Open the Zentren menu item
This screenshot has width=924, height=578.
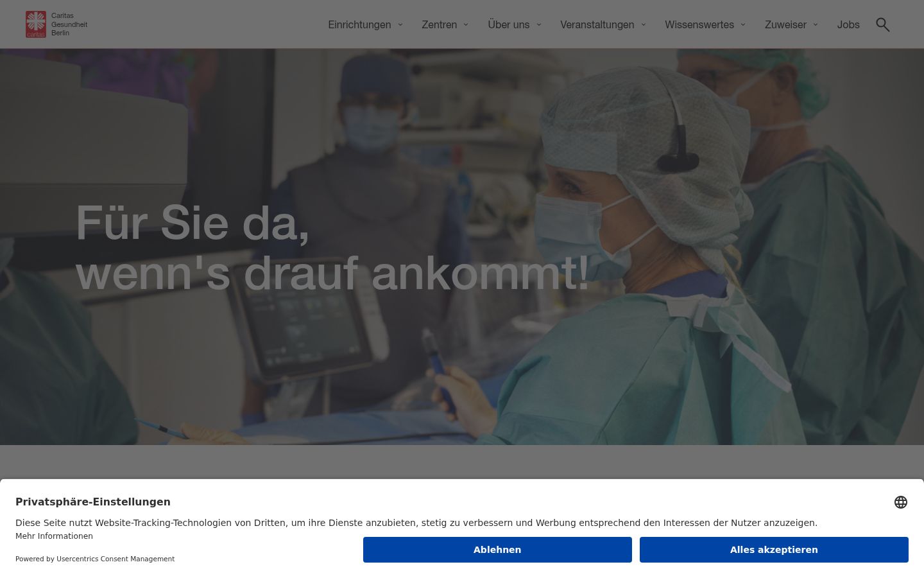(440, 24)
